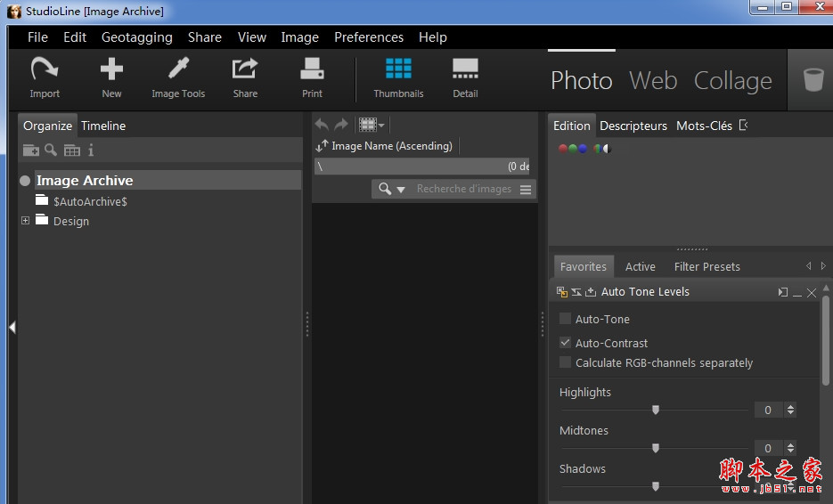This screenshot has height=504, width=833.
Task: Click the Print toolbar icon
Action: pyautogui.click(x=312, y=69)
